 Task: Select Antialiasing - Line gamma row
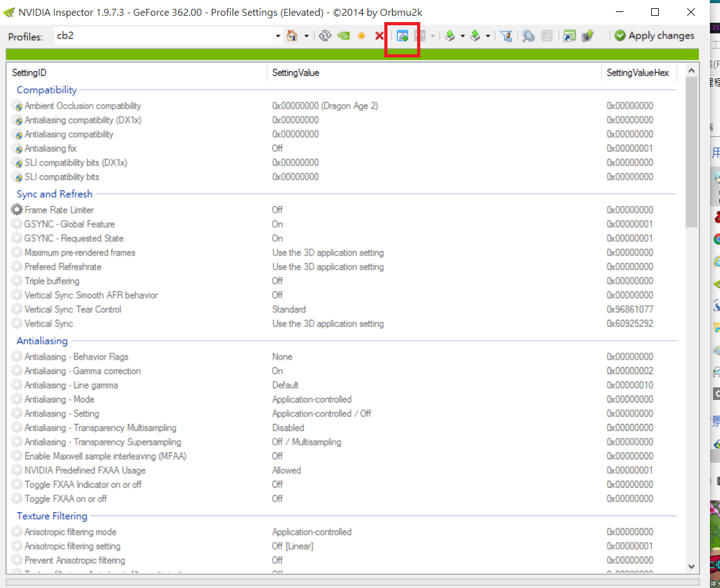[x=343, y=385]
